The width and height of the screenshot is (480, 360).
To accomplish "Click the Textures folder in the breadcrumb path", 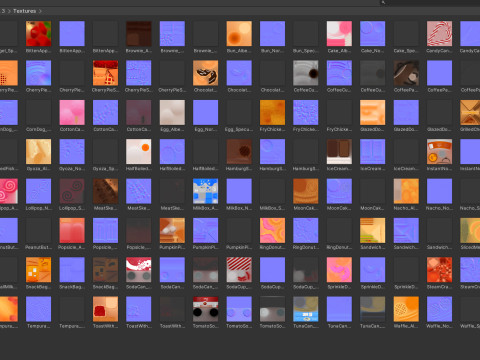I will coord(24,11).
